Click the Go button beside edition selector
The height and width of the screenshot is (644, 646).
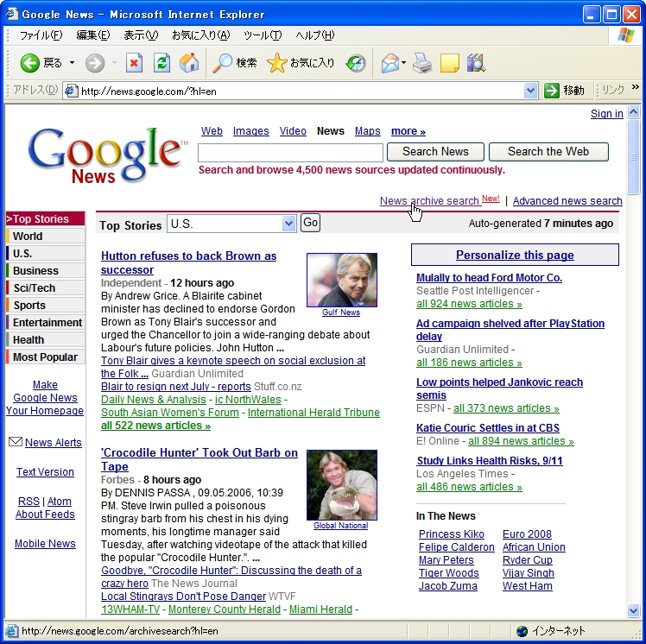point(310,223)
